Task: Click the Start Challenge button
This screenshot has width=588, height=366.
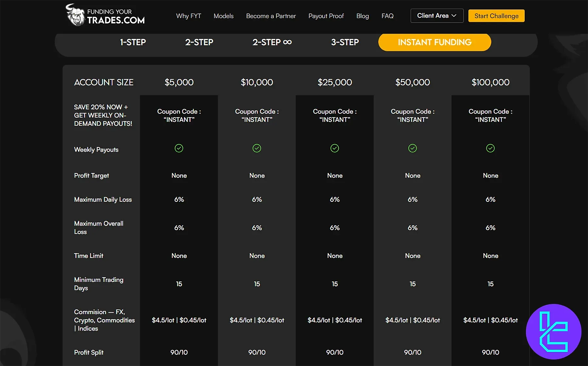Action: pyautogui.click(x=496, y=16)
